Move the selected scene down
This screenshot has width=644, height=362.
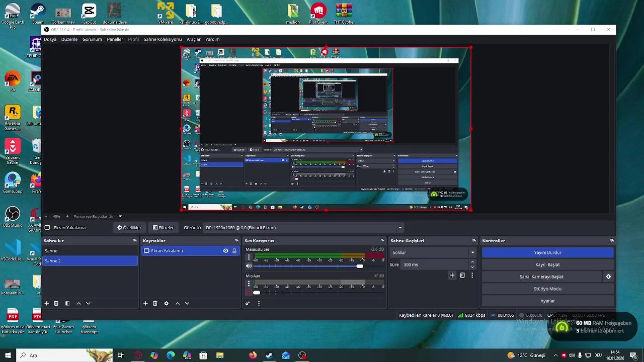[x=88, y=303]
